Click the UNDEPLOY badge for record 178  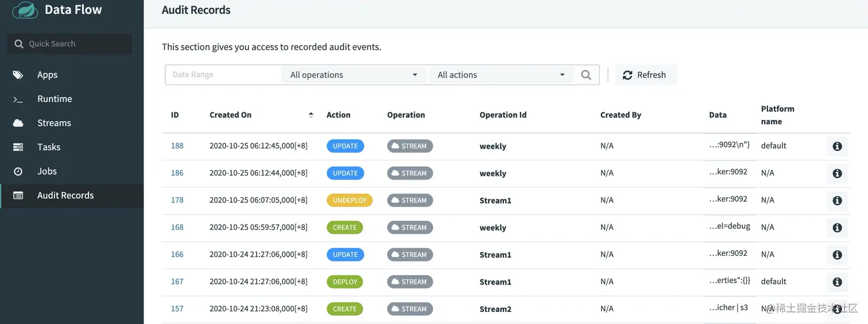click(350, 200)
